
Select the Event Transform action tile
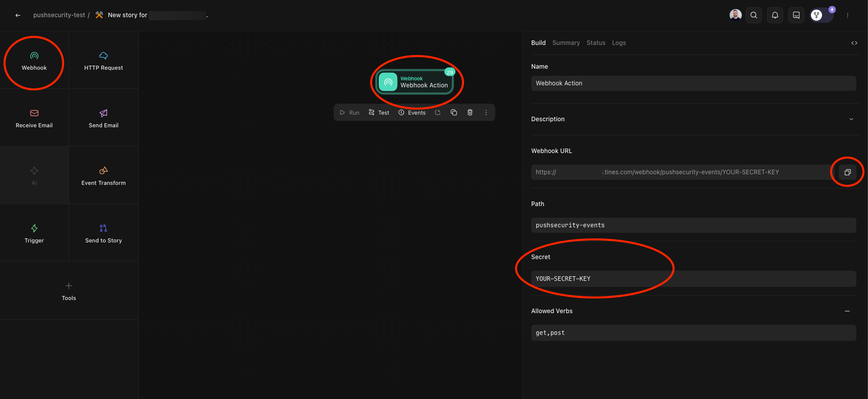pyautogui.click(x=104, y=175)
